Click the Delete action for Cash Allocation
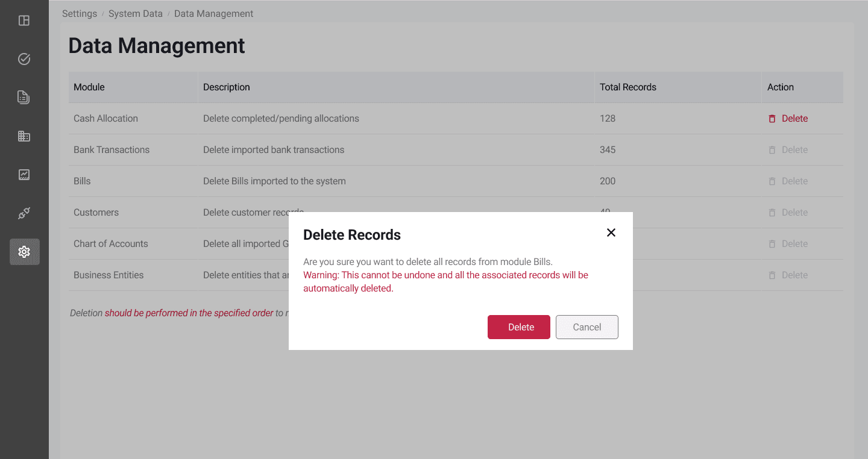The height and width of the screenshot is (459, 868). click(794, 118)
